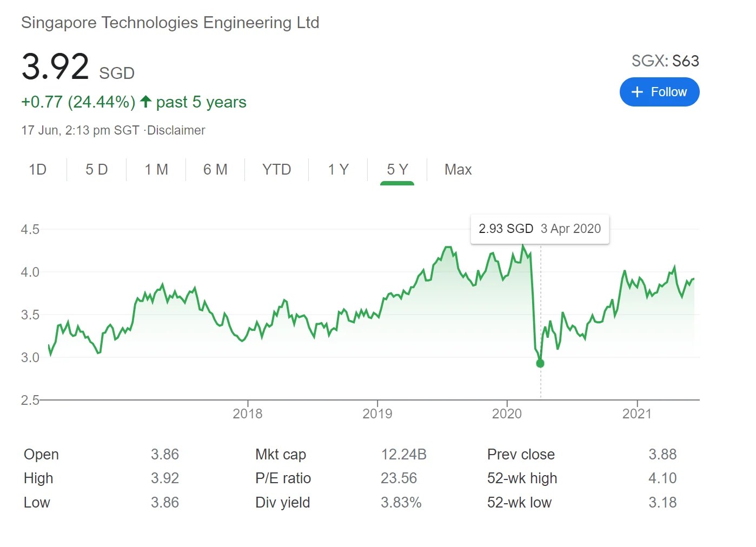
Task: Click the SGX: S63 ticker label
Action: [x=665, y=61]
